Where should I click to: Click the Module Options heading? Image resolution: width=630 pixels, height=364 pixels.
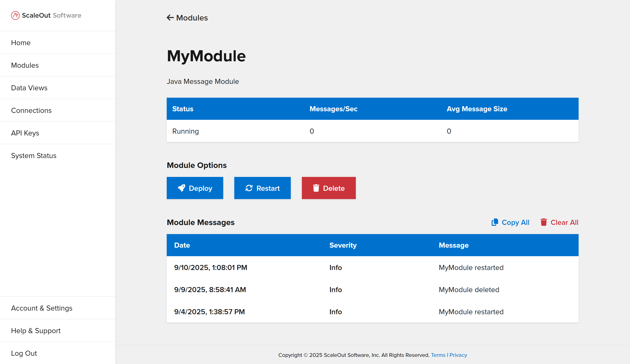click(196, 165)
